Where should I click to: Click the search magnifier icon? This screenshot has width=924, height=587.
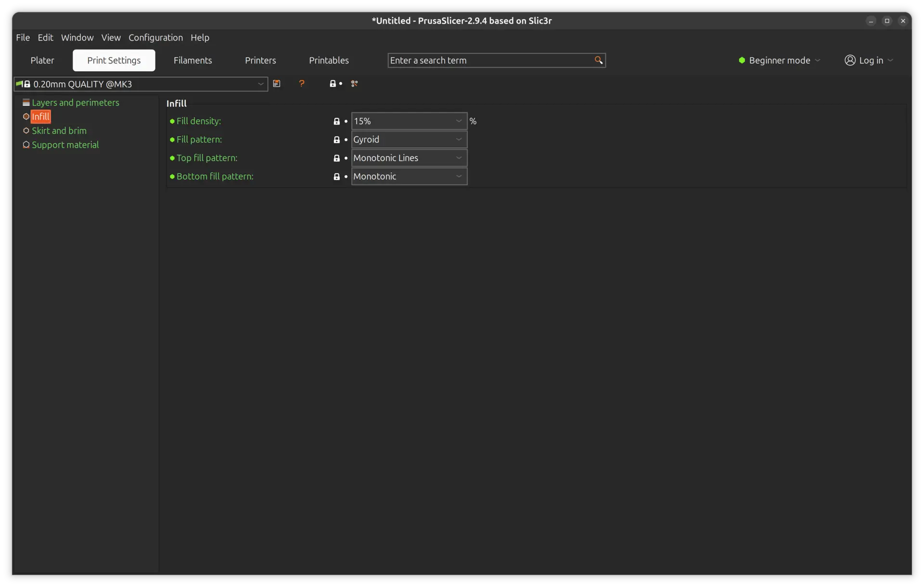[599, 60]
